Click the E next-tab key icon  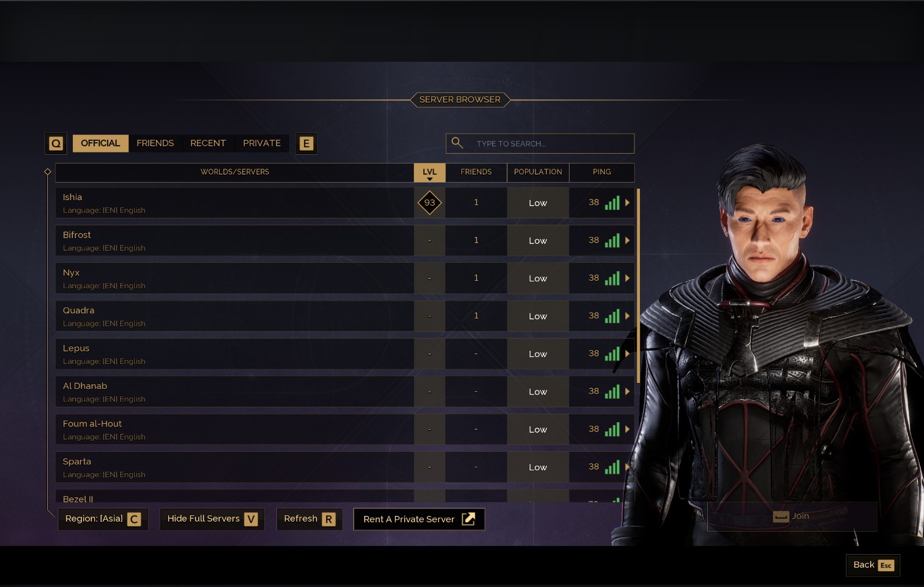[306, 143]
